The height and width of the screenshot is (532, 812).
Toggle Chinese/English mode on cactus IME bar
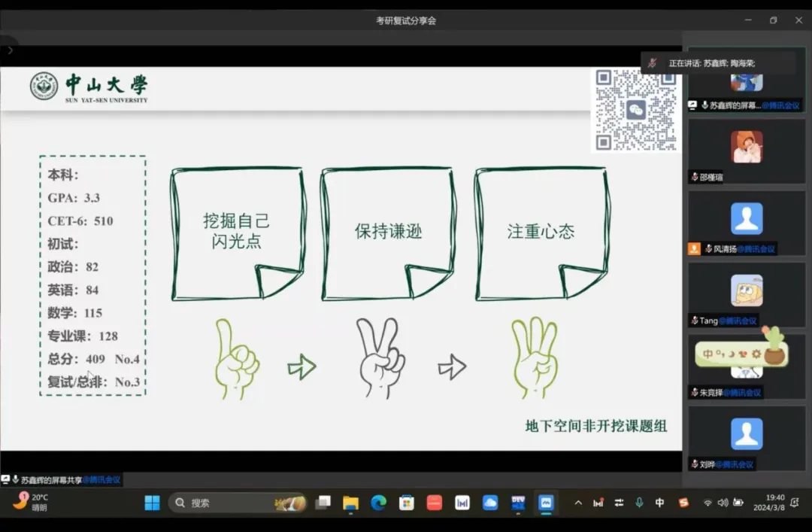(x=708, y=354)
